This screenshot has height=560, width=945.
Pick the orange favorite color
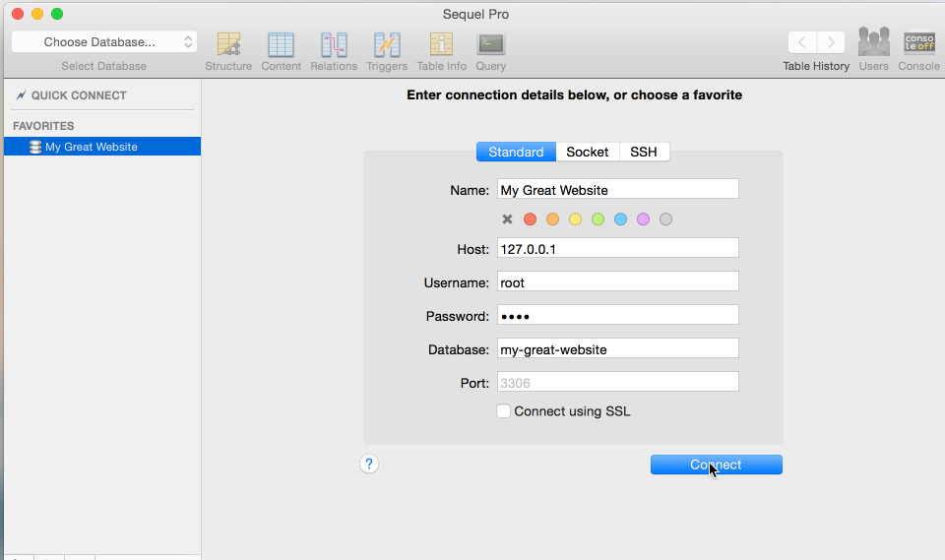(552, 219)
